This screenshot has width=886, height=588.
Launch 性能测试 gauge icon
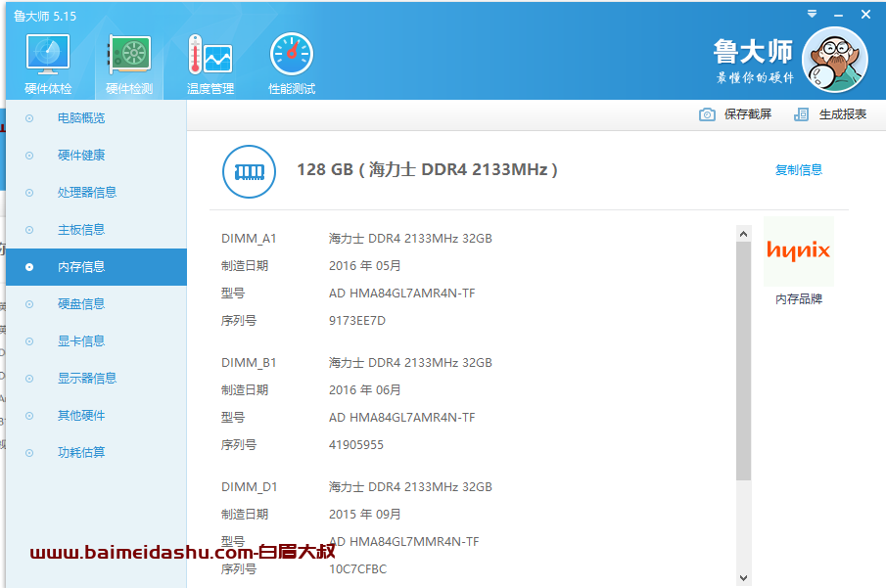click(x=292, y=54)
